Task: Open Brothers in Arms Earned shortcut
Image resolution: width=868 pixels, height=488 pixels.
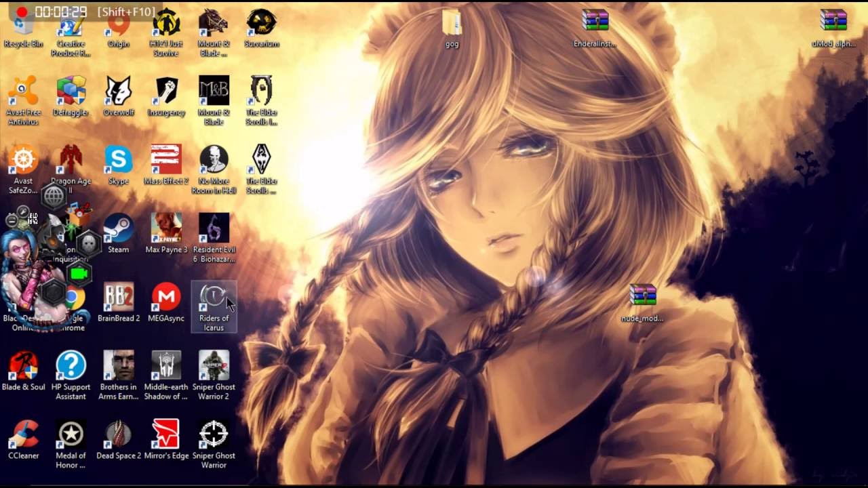Action: click(118, 375)
